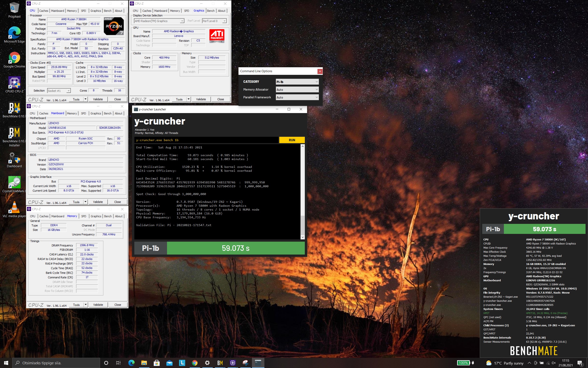Screen dimensions: 588x368
Task: Open the Perf Level dropdown
Action: 214,21
